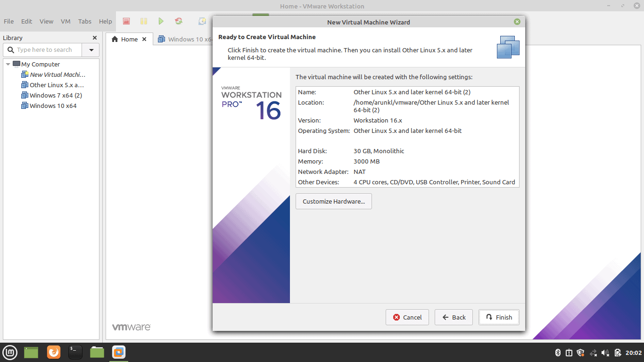
Task: Click the 'Workstation 16.x' version value
Action: [x=378, y=120]
